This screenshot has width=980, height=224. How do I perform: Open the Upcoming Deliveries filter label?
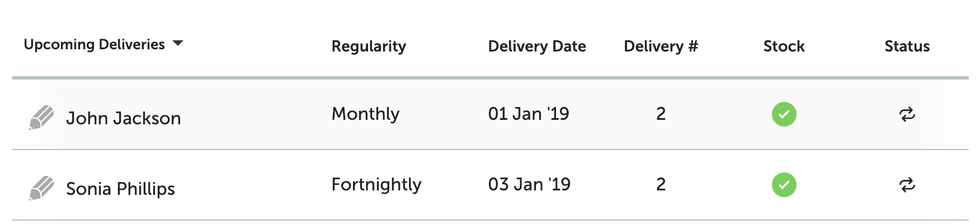pos(94,44)
